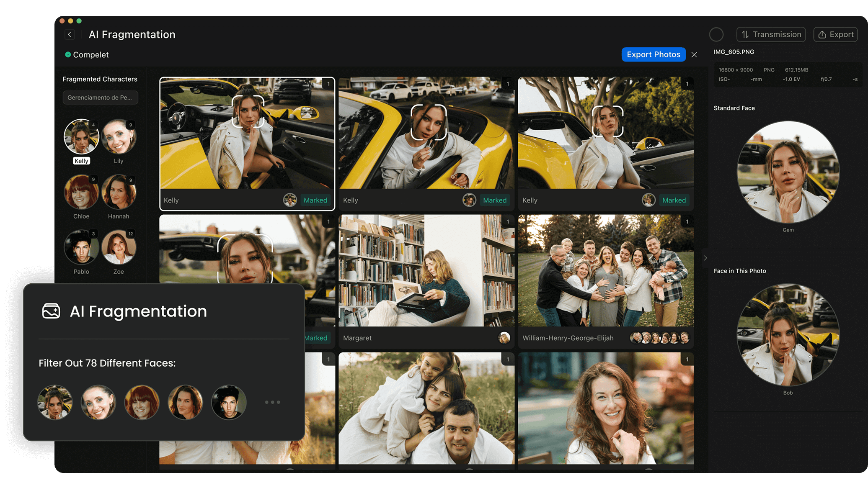
Task: Click the Transmission button
Action: click(x=771, y=34)
